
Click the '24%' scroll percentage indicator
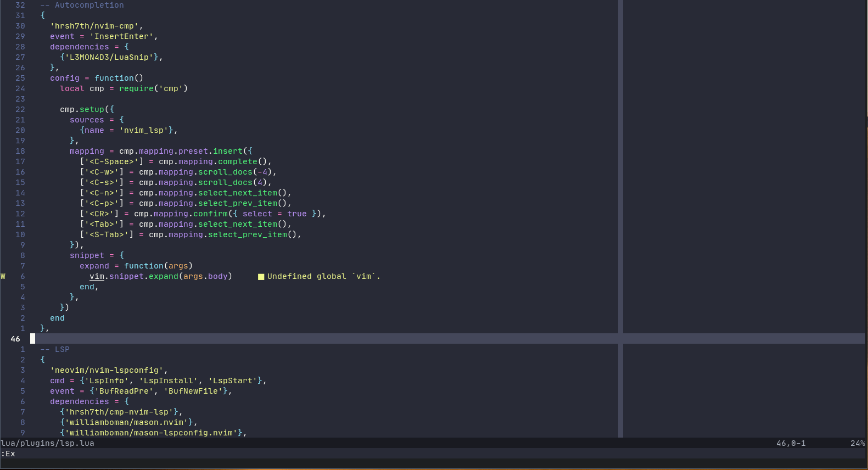(858, 443)
